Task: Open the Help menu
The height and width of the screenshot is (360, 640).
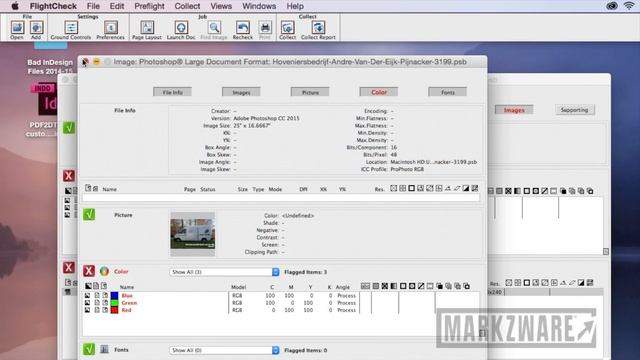Action: click(295, 6)
